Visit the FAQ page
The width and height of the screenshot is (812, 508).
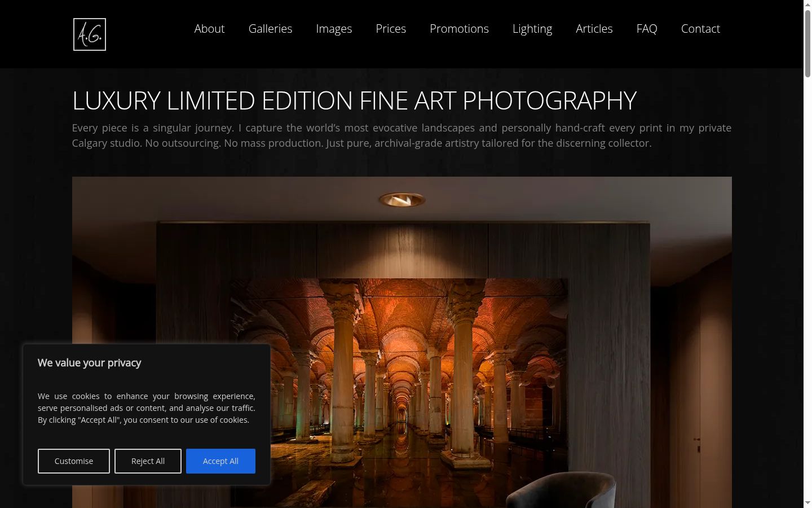(x=647, y=29)
